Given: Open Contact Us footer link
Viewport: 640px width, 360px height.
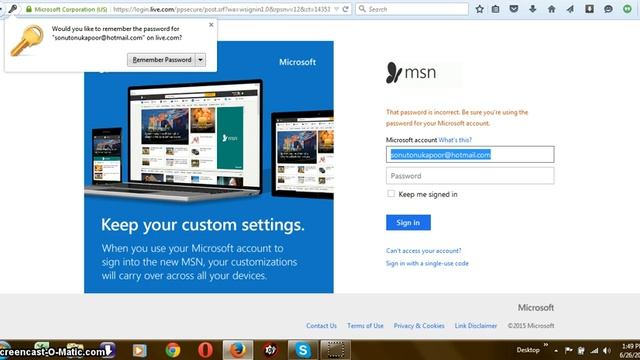Looking at the screenshot, I should coord(322,326).
